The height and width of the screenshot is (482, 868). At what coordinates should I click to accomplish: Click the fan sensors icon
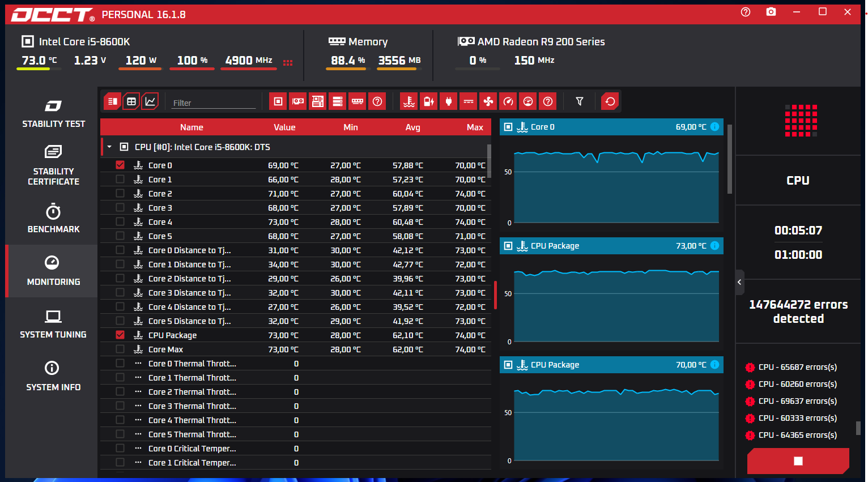point(488,101)
